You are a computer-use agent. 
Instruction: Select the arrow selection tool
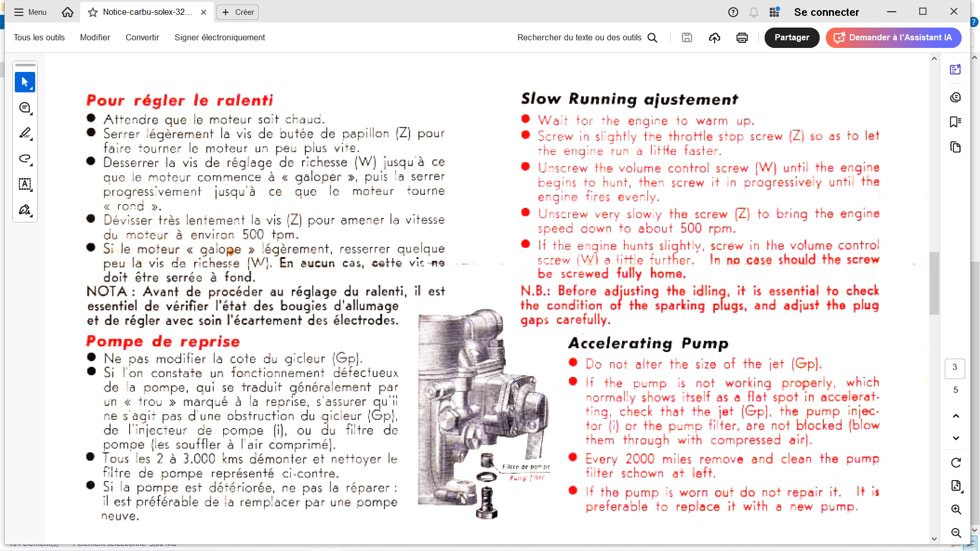[25, 82]
